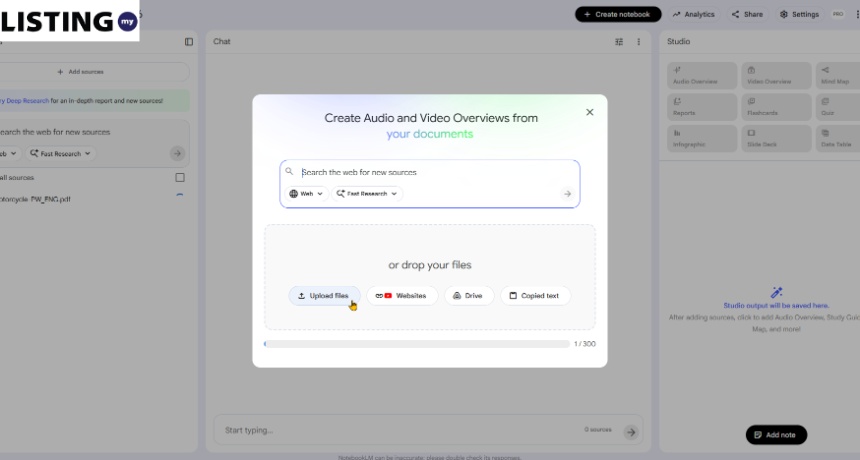Submit sources panel web search arrow
Image resolution: width=860 pixels, height=460 pixels.
[x=177, y=154]
